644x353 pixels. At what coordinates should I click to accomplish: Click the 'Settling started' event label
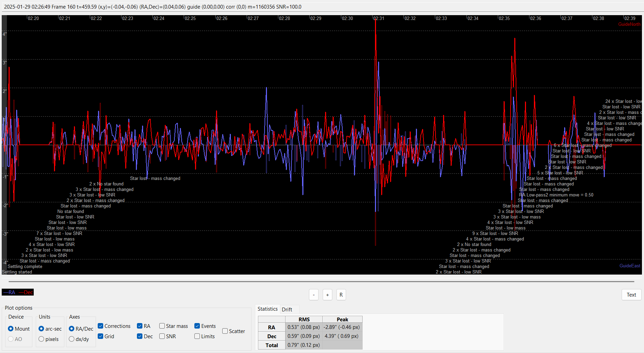coord(17,272)
